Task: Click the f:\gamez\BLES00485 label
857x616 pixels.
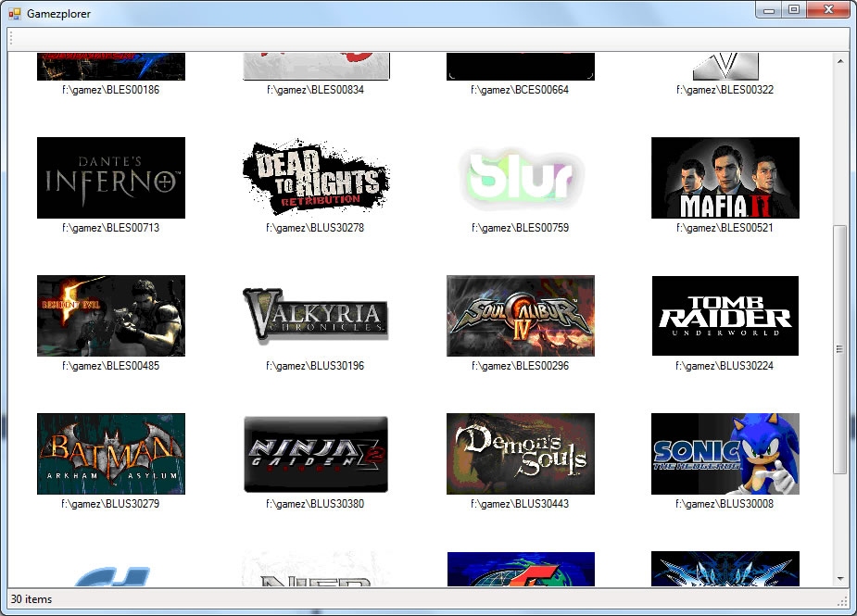Action: (x=111, y=366)
